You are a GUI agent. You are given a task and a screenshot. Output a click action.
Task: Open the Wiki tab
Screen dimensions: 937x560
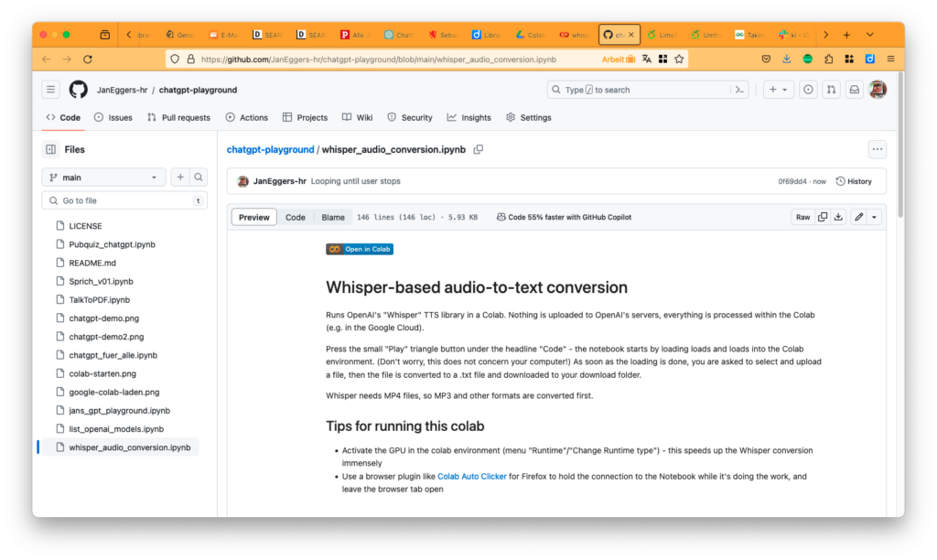click(x=358, y=118)
